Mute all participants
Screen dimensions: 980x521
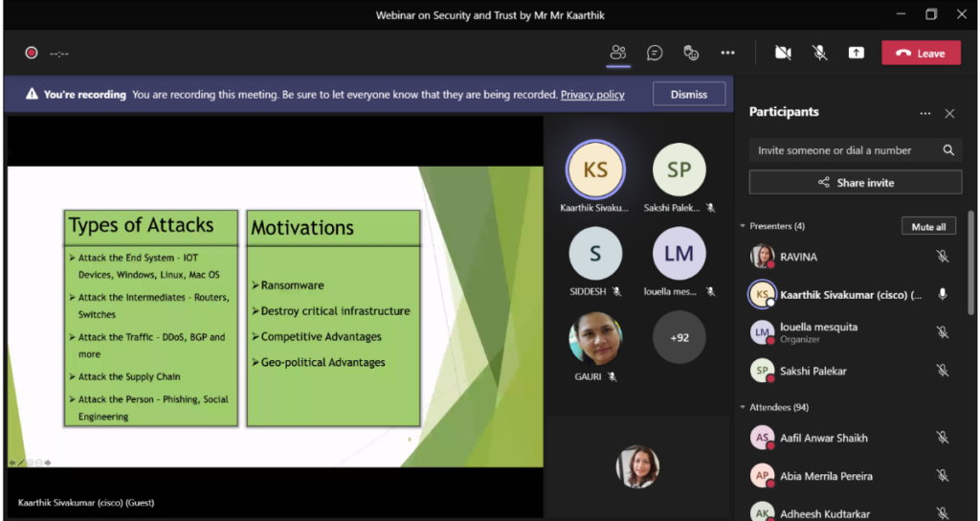pyautogui.click(x=928, y=226)
